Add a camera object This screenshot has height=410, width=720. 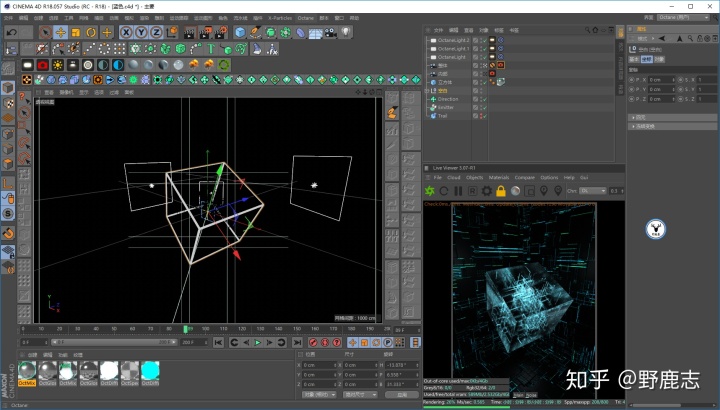tap(330, 32)
